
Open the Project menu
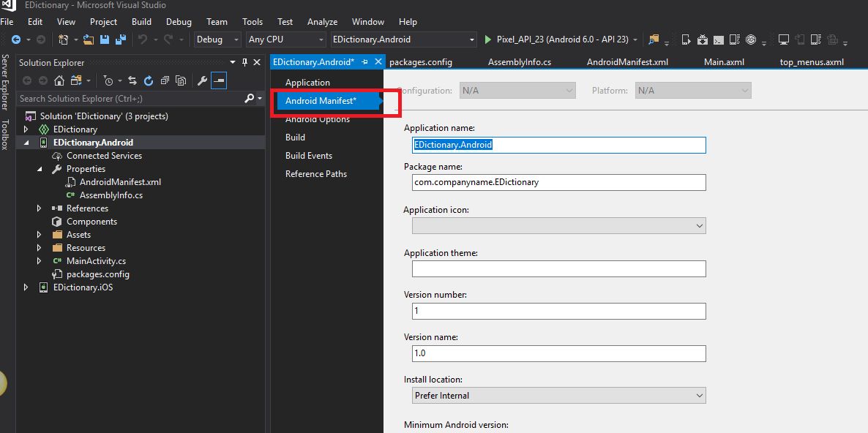click(103, 21)
